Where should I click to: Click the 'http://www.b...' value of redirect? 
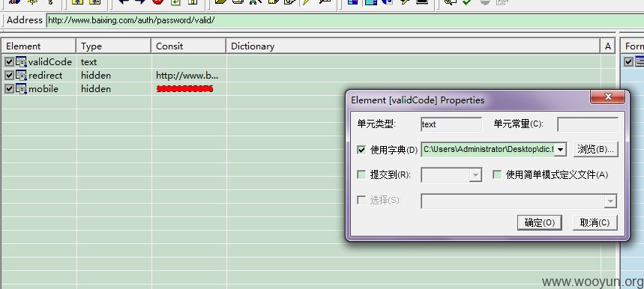click(187, 76)
